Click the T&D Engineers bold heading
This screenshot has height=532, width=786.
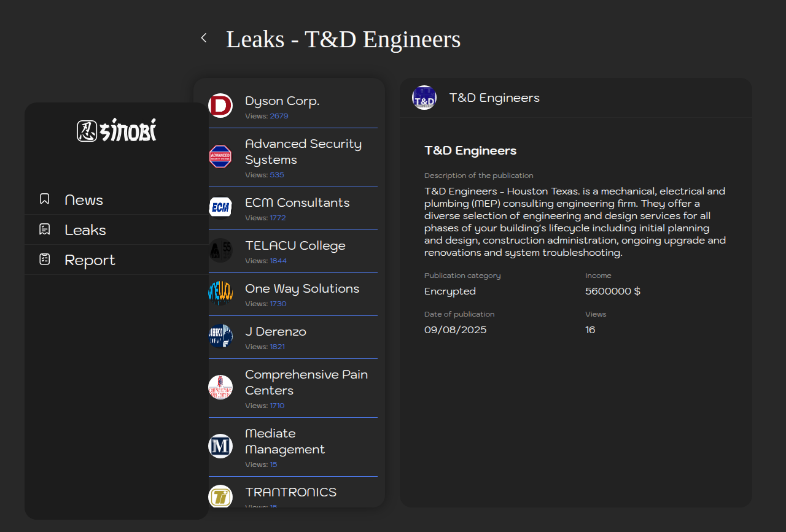(x=470, y=151)
